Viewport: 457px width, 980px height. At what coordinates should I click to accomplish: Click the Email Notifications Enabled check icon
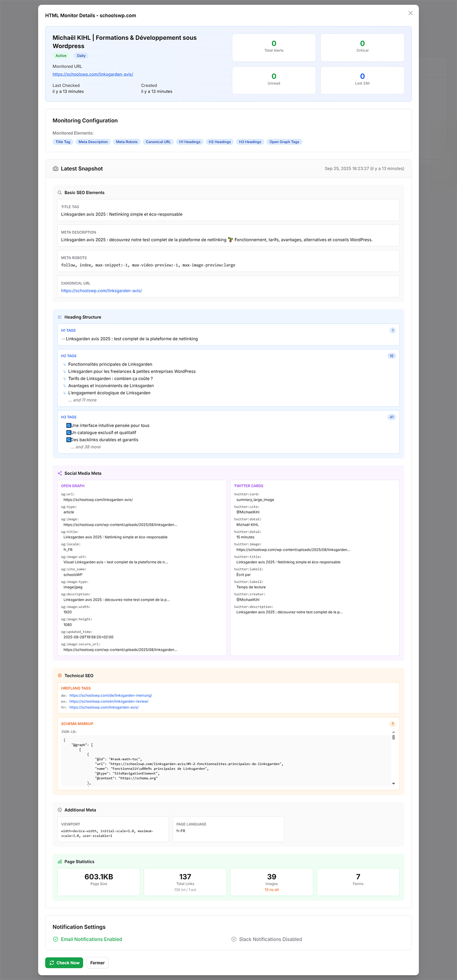pyautogui.click(x=56, y=939)
